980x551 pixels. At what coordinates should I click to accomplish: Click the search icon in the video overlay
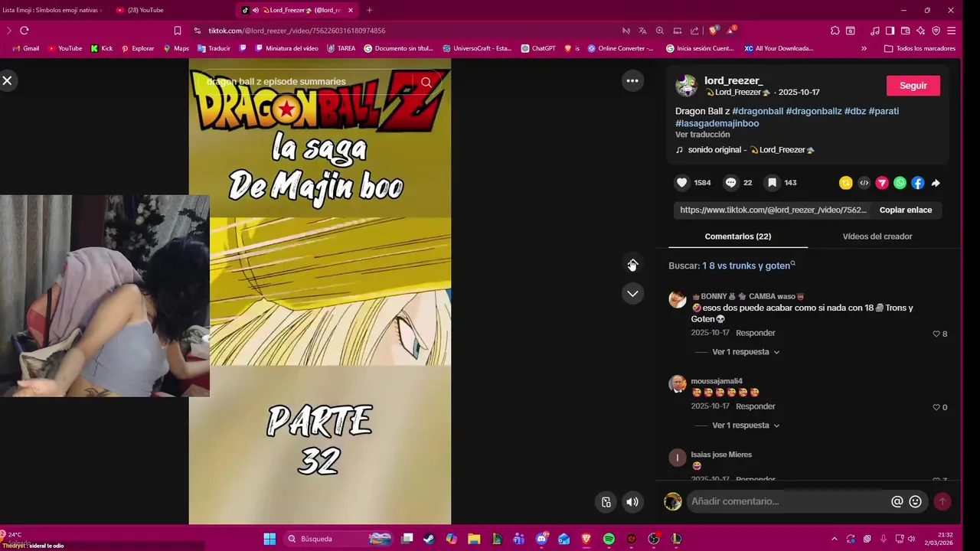click(x=426, y=82)
